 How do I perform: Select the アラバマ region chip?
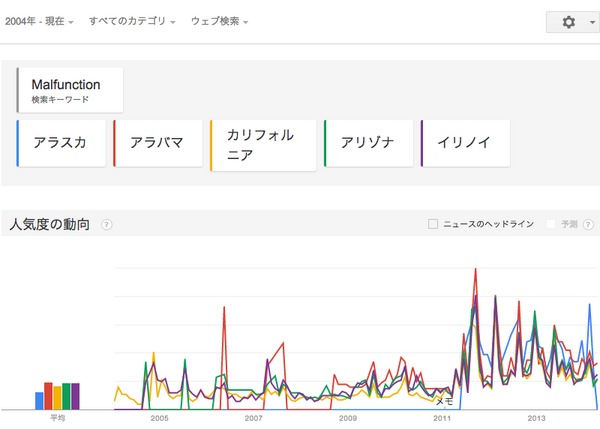coord(158,143)
